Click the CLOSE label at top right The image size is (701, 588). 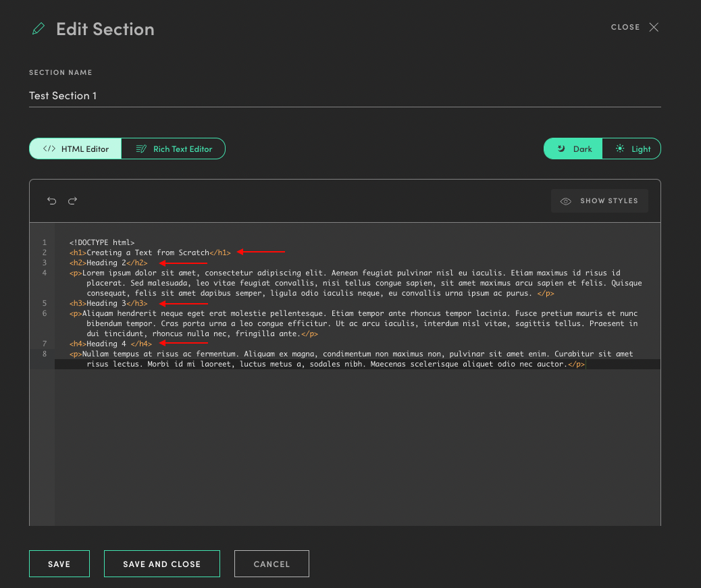click(x=625, y=27)
